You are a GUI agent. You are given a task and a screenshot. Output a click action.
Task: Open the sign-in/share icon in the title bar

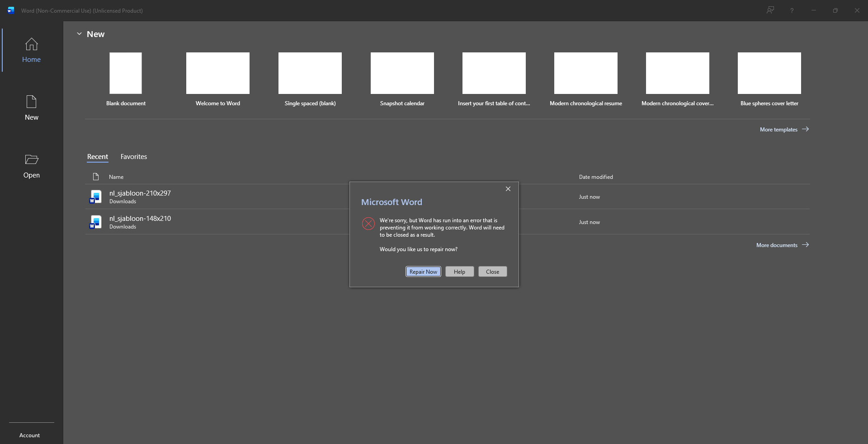770,10
